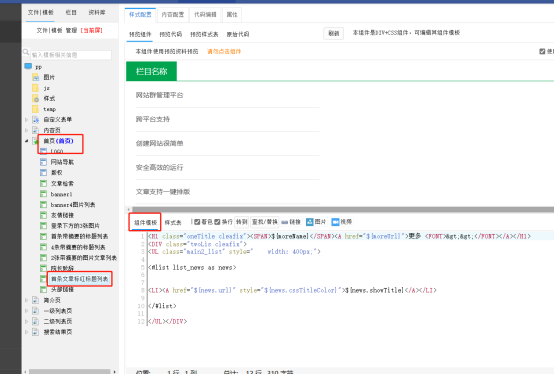Toggle the checkbox at right of the hint row
This screenshot has height=375, width=554.
[542, 51]
